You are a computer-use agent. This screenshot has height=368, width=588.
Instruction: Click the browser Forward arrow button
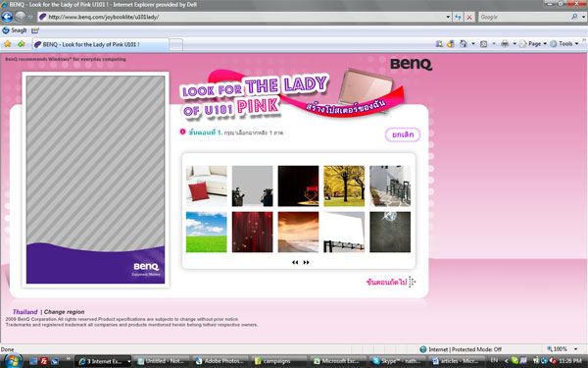click(21, 17)
